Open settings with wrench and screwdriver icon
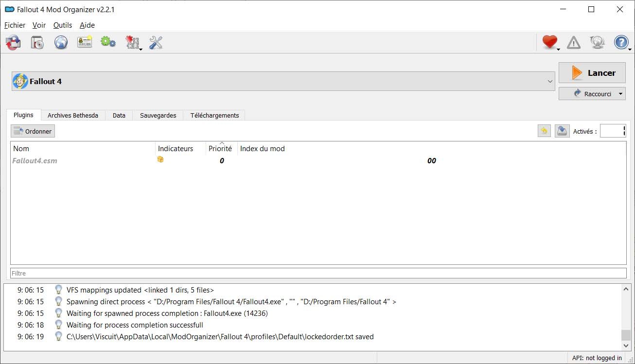This screenshot has height=364, width=635. 156,43
